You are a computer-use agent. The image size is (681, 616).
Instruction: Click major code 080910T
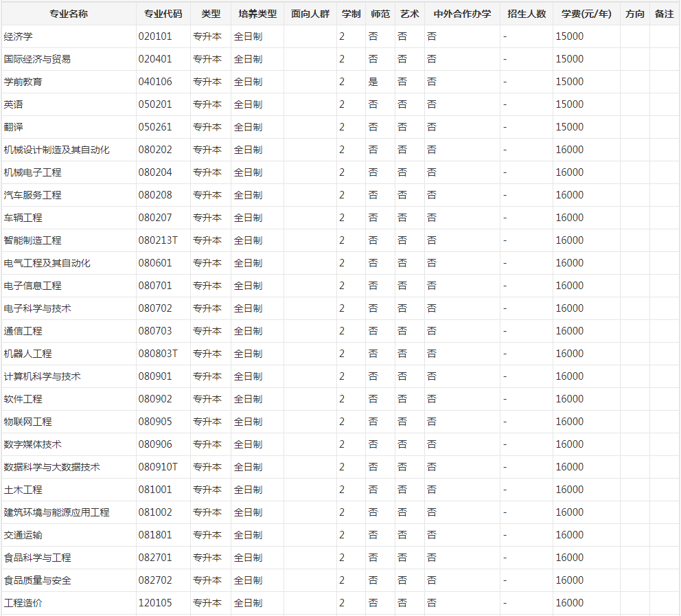coord(158,467)
